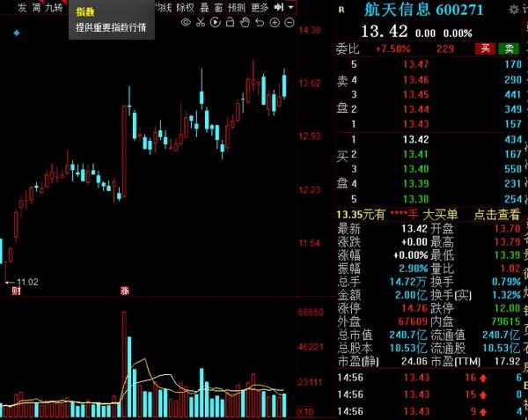Click the blue diamond marker on chart
This screenshot has height=420, width=528.
(x=17, y=33)
